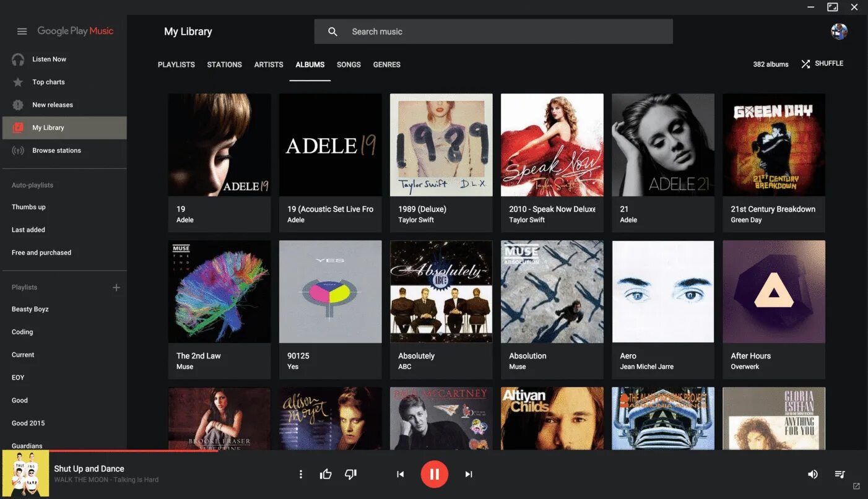Screen dimensions: 868x499
Task: Click the Shut Up and Dance song title
Action: click(x=89, y=469)
